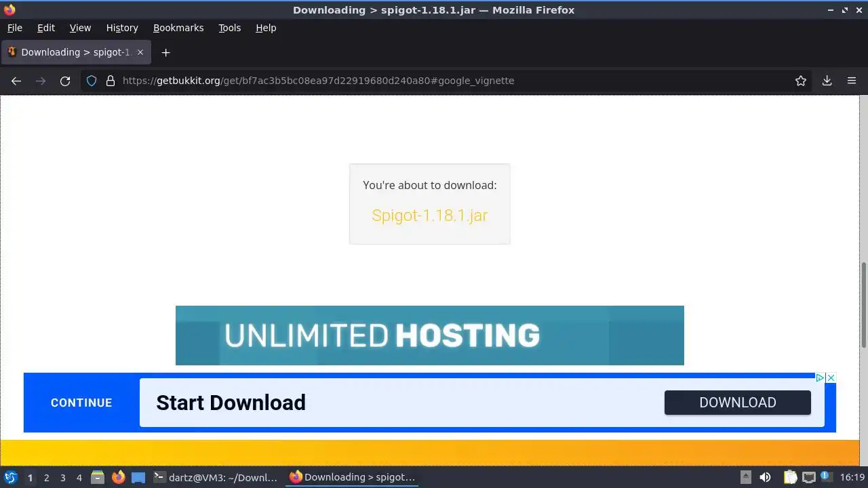Open the View menu
Viewport: 868px width, 488px height.
(x=80, y=28)
